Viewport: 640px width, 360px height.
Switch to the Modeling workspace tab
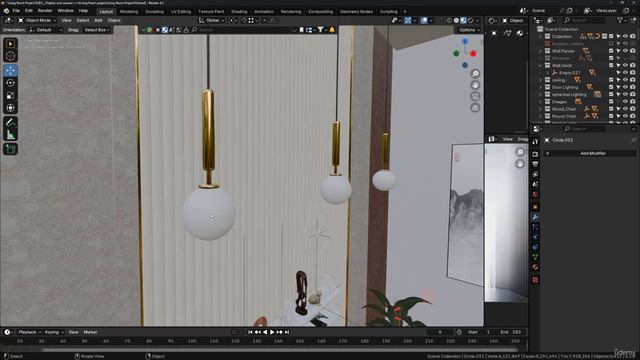(x=129, y=11)
